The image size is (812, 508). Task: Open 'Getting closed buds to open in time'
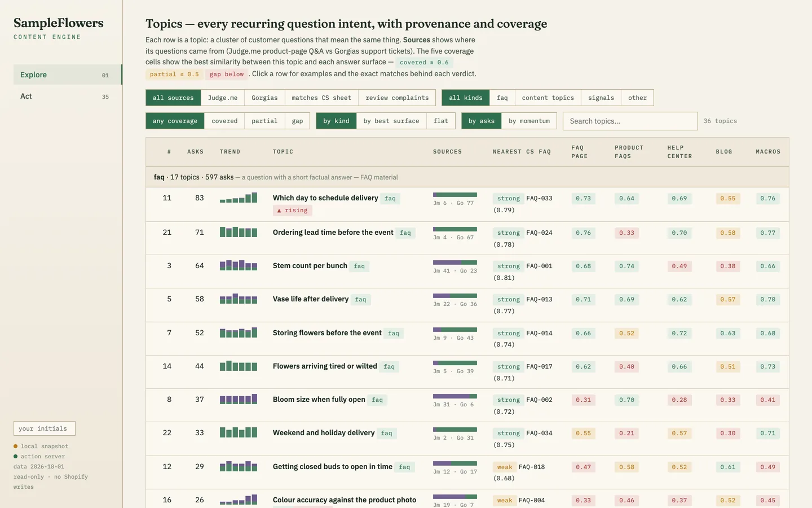pyautogui.click(x=333, y=466)
